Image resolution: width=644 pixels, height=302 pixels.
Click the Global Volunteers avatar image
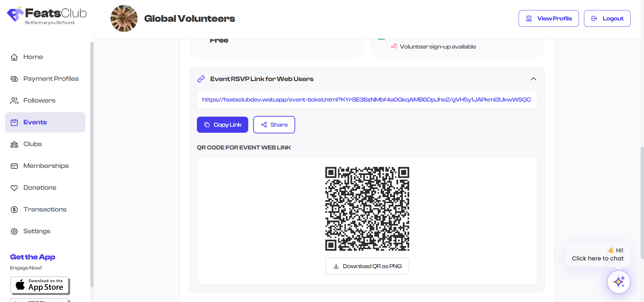124,18
